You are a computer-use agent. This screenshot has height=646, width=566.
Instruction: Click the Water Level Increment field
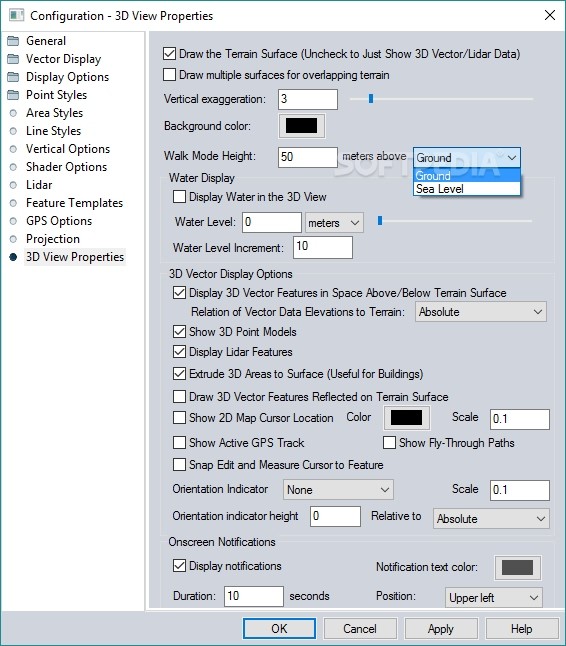(323, 247)
